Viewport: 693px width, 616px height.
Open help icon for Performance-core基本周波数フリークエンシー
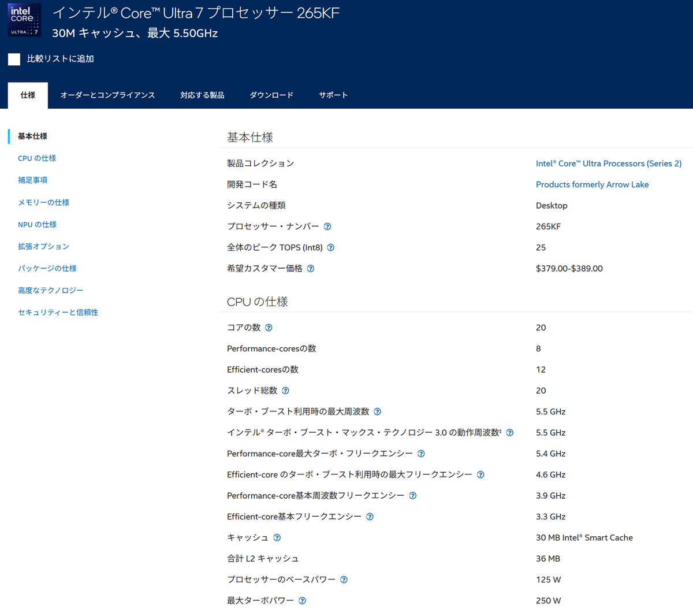[412, 496]
